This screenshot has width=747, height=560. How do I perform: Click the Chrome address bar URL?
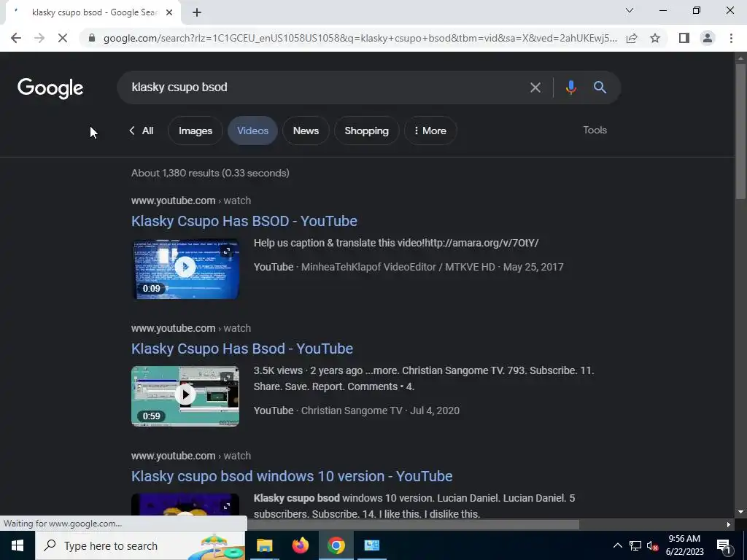pyautogui.click(x=360, y=38)
